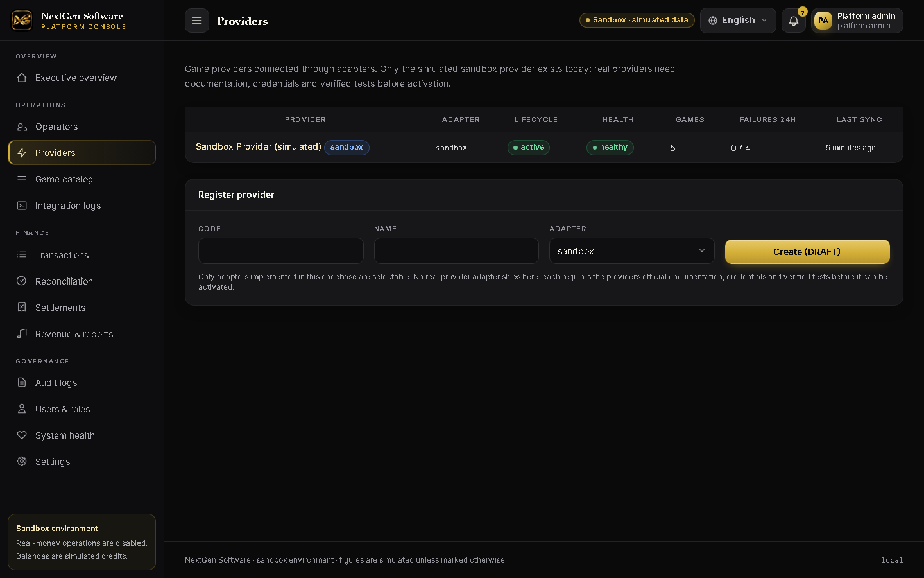
Task: Click the Sandbox environment notice title
Action: pos(57,529)
